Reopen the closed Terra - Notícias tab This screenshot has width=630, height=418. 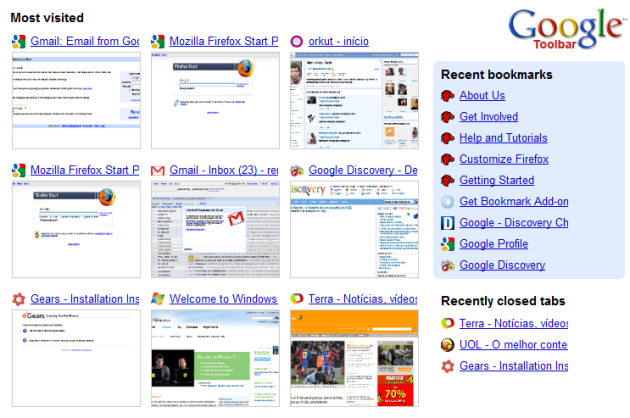(513, 324)
